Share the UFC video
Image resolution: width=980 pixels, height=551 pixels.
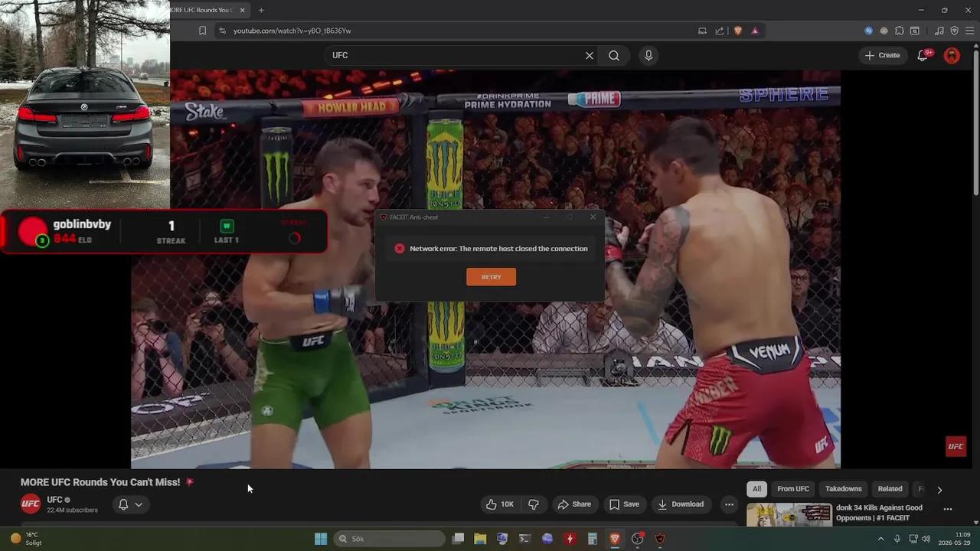click(574, 504)
